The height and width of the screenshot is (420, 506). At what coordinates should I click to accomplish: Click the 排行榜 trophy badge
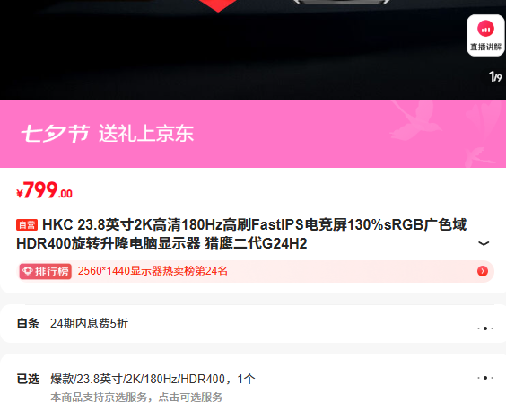[46, 271]
